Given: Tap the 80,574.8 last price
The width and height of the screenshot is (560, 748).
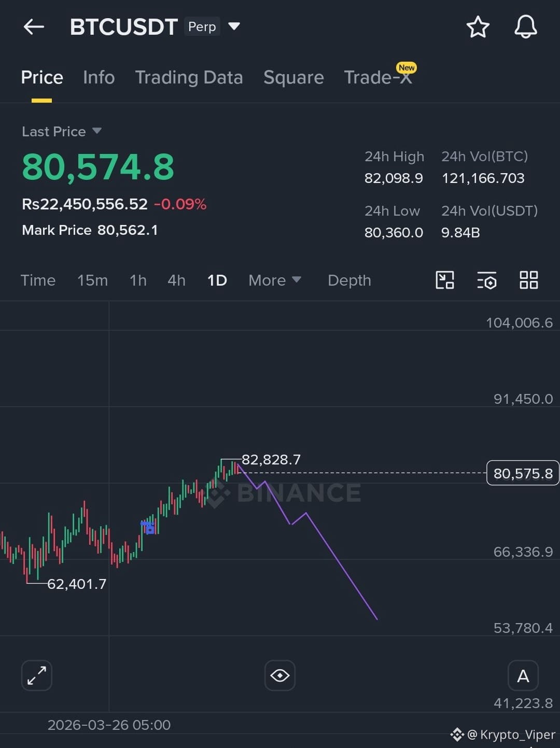Looking at the screenshot, I should coord(98,167).
